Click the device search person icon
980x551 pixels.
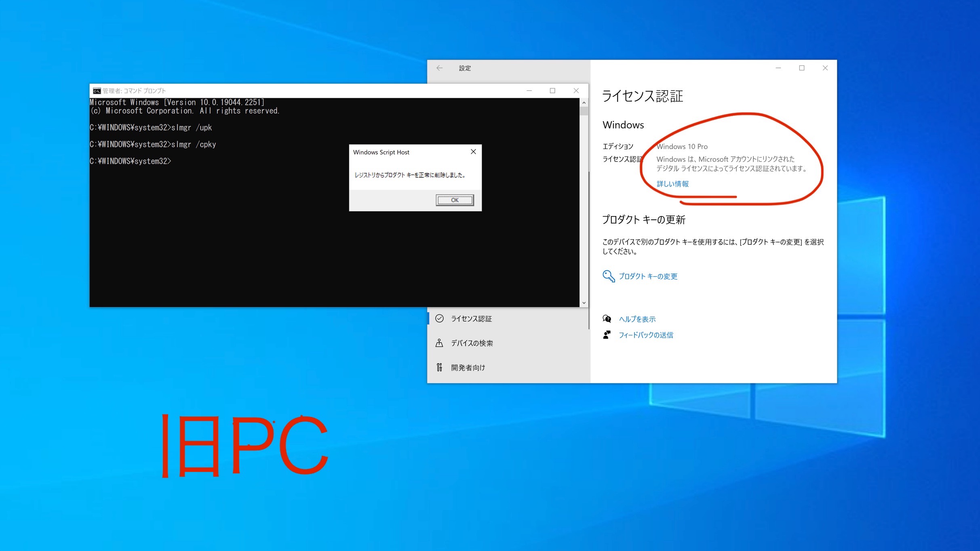coord(439,343)
